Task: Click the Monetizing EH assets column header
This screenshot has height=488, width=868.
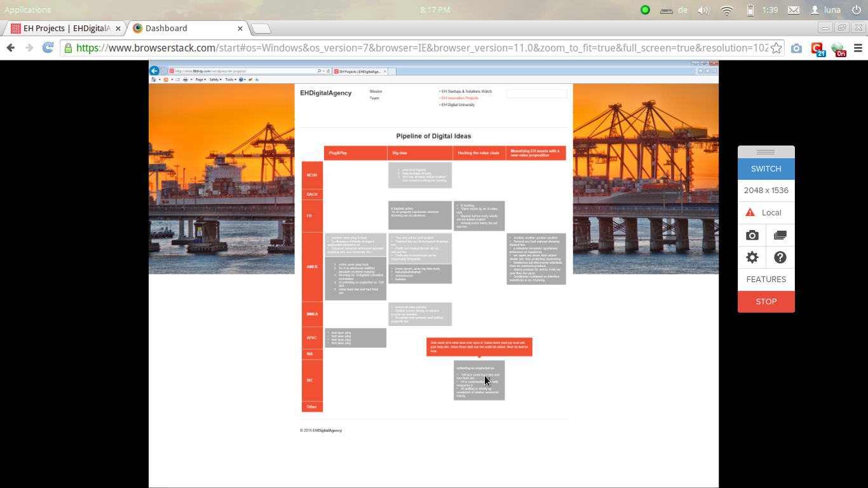Action: point(536,153)
